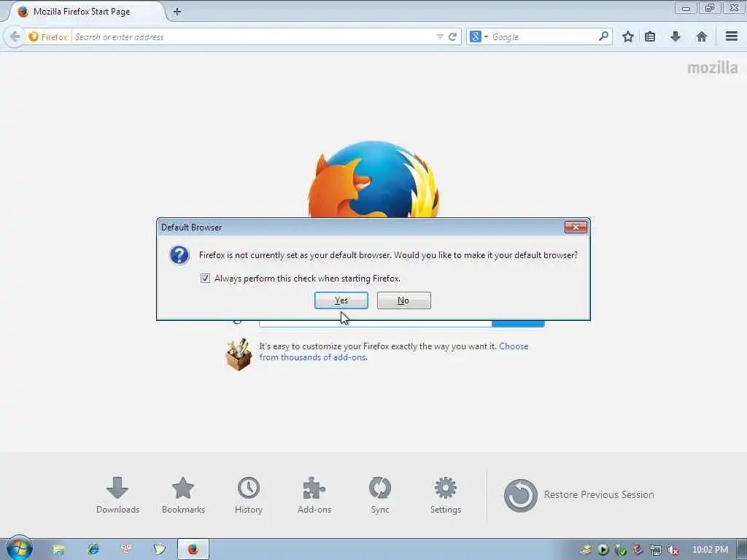The height and width of the screenshot is (560, 747).
Task: Open the Firefox hamburger menu
Action: tap(732, 36)
